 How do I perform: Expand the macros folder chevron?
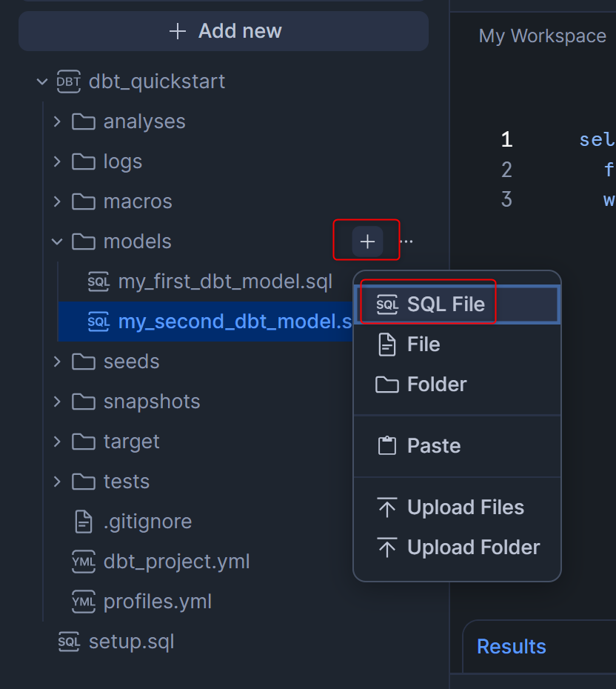pyautogui.click(x=57, y=202)
